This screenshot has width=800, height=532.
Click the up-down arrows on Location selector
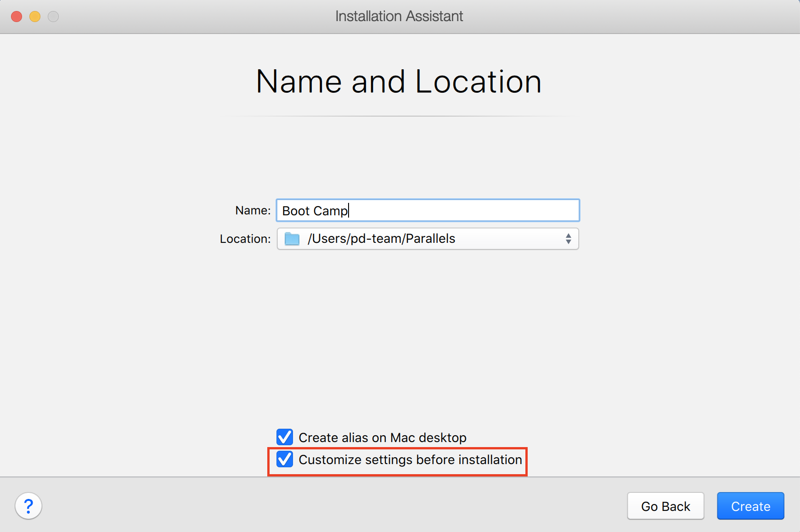(569, 239)
